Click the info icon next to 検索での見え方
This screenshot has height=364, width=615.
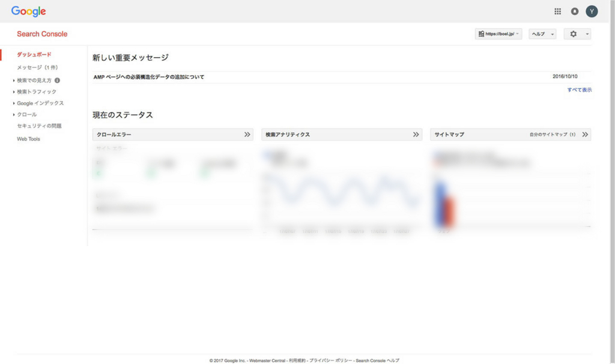coord(57,80)
